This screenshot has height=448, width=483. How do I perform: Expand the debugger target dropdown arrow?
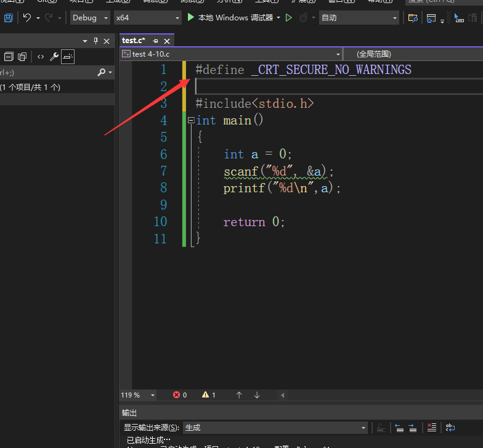[278, 17]
